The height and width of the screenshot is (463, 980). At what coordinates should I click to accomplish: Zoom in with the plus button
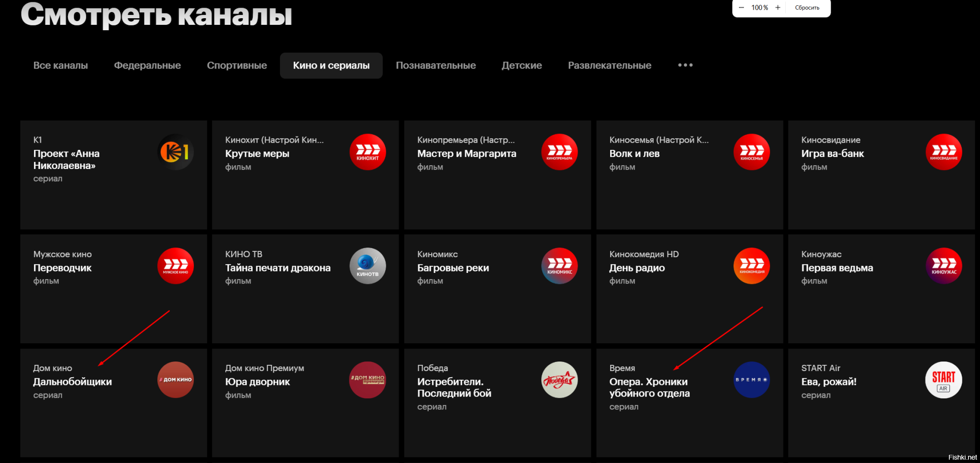coord(778,8)
